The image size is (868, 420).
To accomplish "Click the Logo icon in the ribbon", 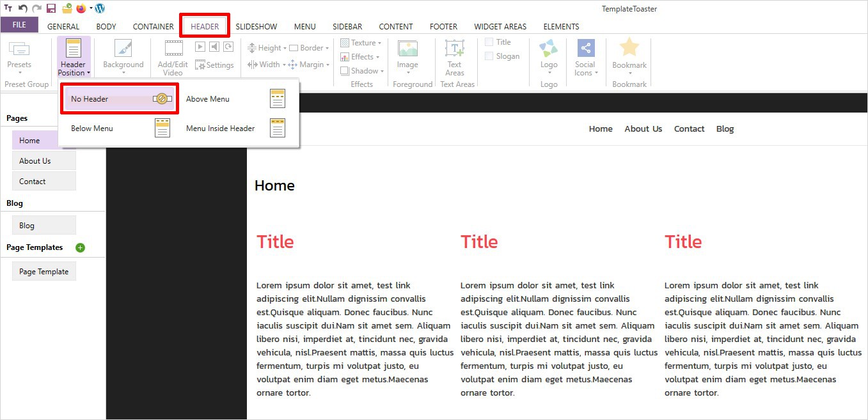I will (x=548, y=49).
